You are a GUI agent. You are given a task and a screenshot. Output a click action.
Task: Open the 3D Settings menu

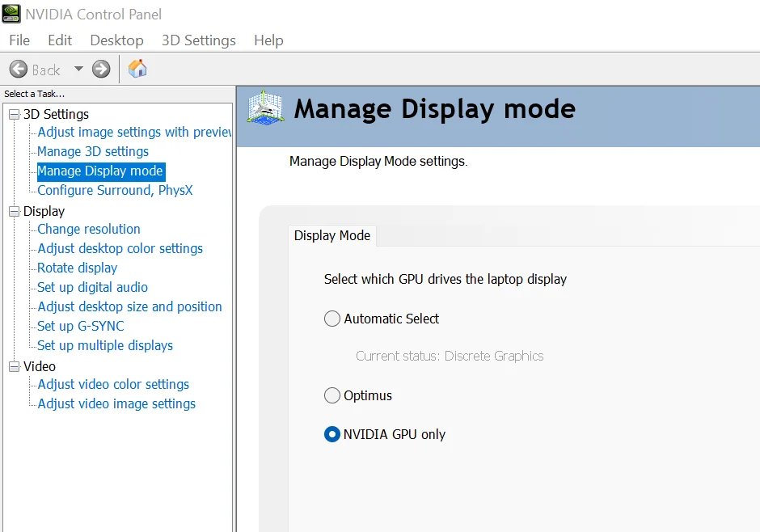click(x=199, y=40)
